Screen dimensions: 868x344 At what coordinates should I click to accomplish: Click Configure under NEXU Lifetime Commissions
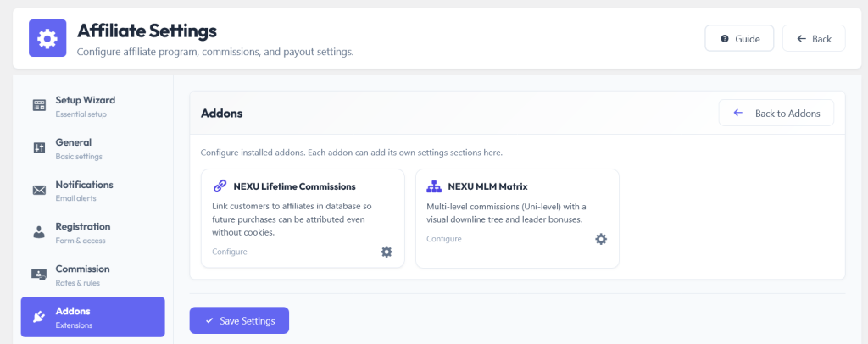(229, 252)
